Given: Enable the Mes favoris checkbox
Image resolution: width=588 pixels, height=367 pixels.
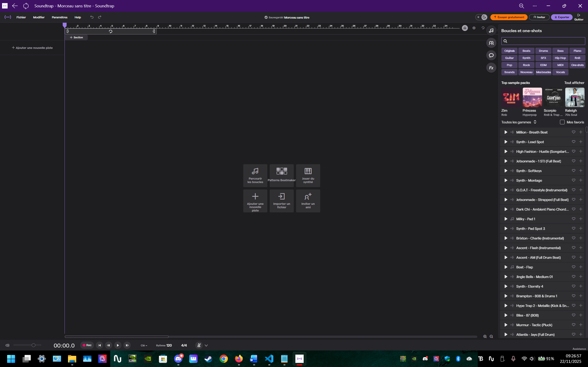Looking at the screenshot, I should [x=562, y=122].
